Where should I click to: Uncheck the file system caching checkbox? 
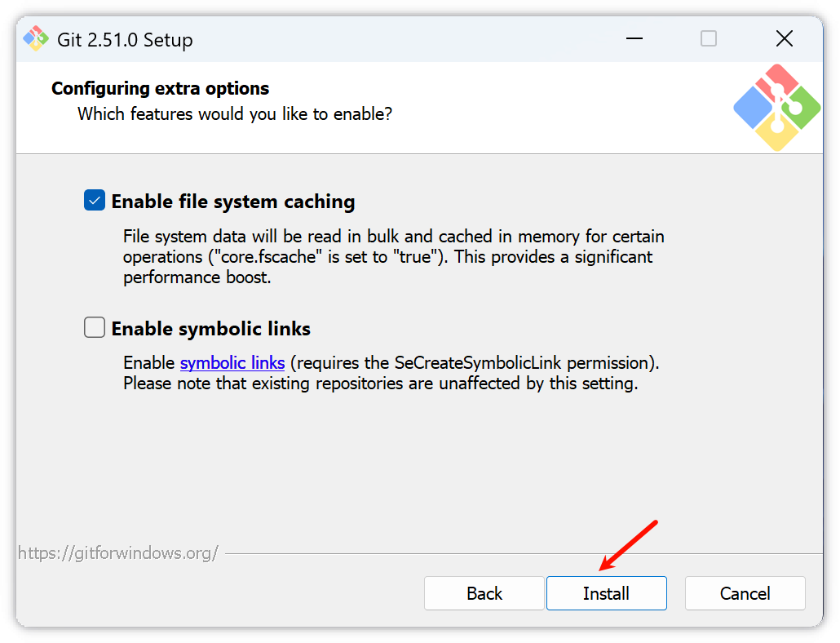click(x=95, y=201)
